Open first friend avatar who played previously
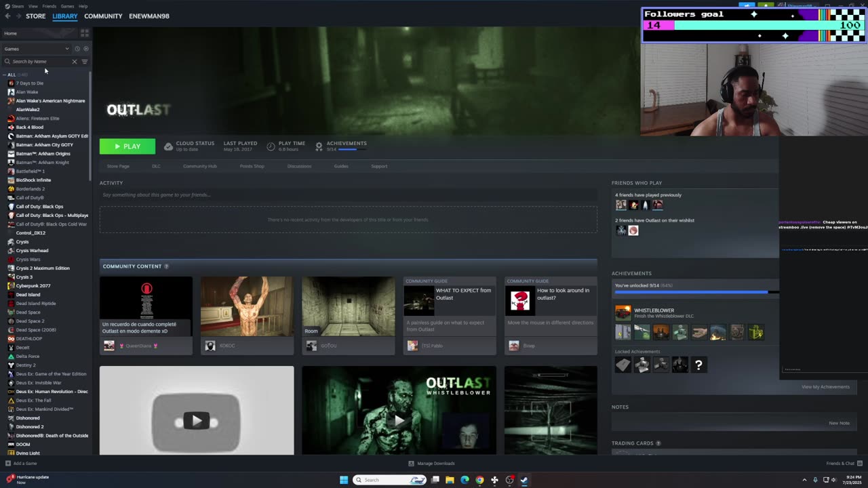The height and width of the screenshot is (488, 868). pyautogui.click(x=621, y=205)
